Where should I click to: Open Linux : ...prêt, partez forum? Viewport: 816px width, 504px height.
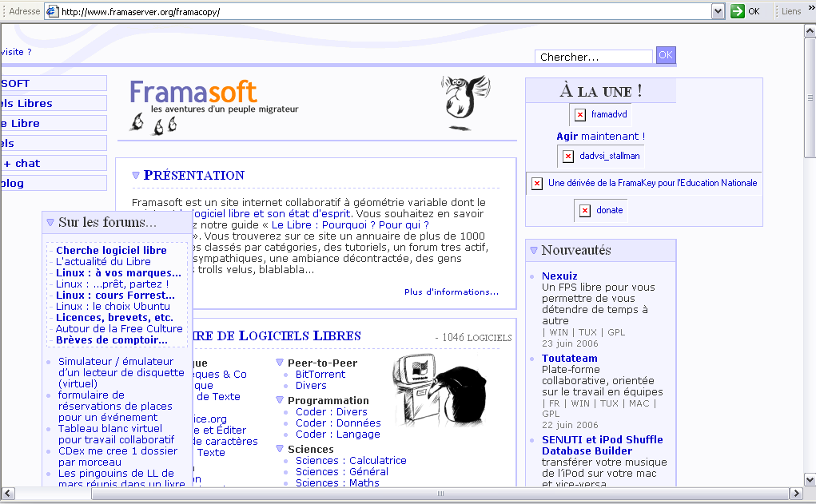point(113,284)
